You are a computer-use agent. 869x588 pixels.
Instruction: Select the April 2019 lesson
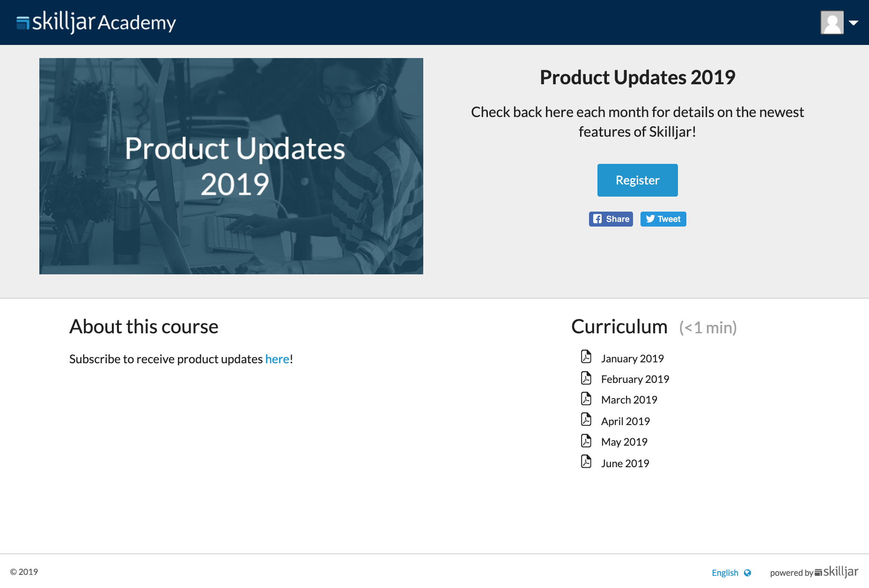coord(625,421)
